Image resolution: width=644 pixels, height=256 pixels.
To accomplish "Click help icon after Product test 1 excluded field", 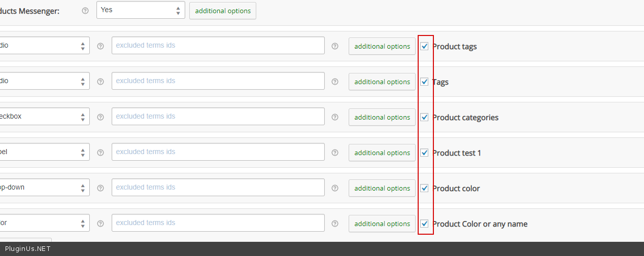I will 335,153.
